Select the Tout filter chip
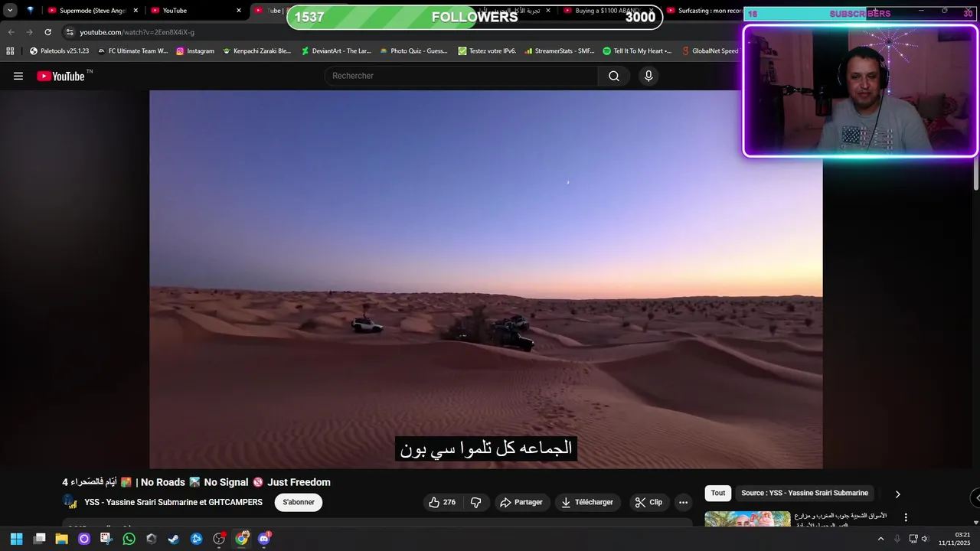Image resolution: width=980 pixels, height=551 pixels. [x=718, y=494]
